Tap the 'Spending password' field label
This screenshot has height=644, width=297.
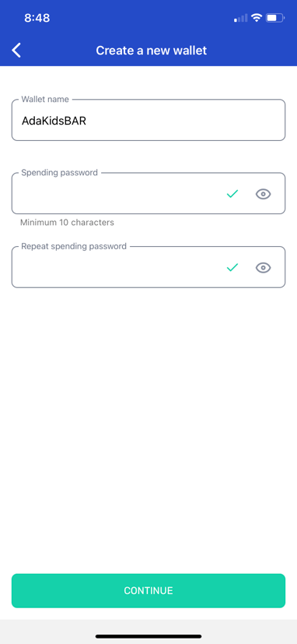(x=60, y=173)
